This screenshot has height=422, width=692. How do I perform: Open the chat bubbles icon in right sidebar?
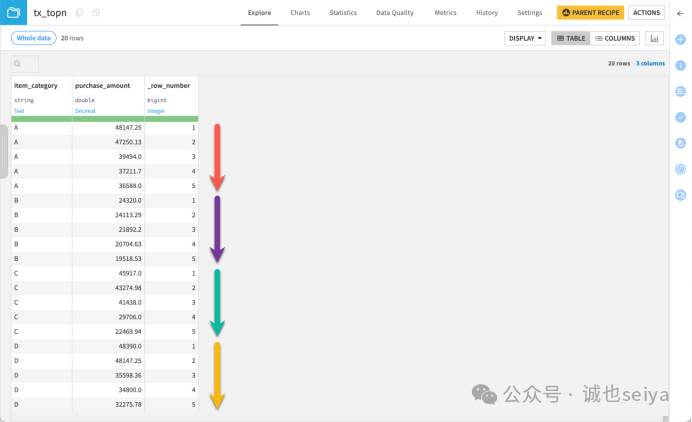(x=681, y=195)
